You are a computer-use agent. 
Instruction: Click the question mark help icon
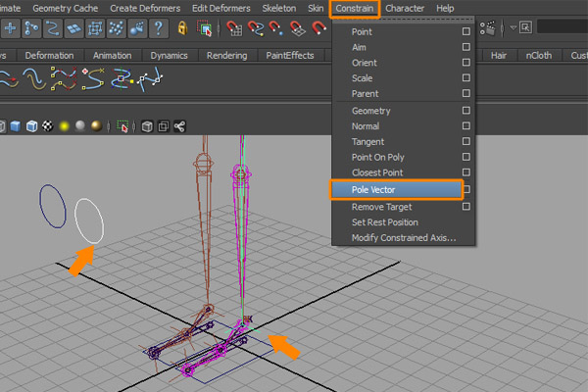coord(158,29)
